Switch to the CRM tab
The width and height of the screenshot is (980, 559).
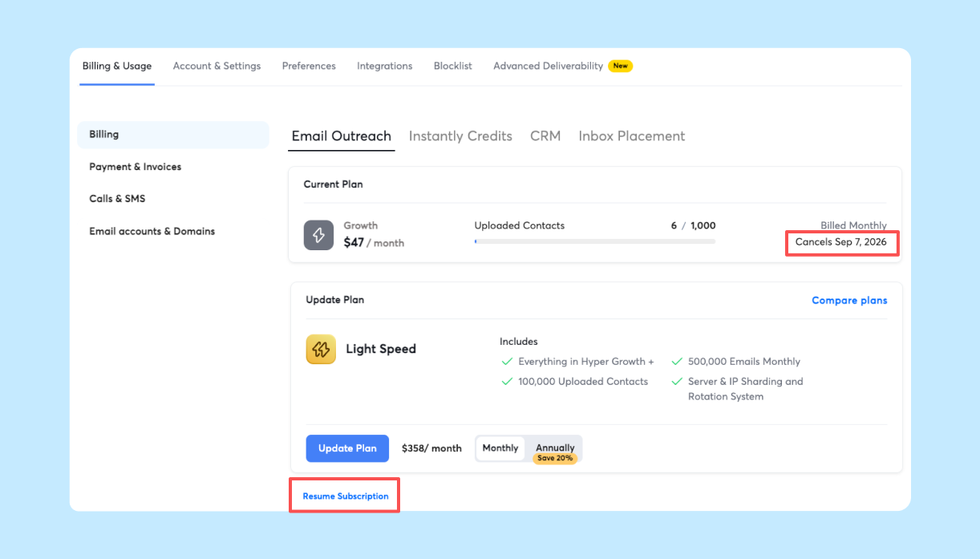click(545, 136)
